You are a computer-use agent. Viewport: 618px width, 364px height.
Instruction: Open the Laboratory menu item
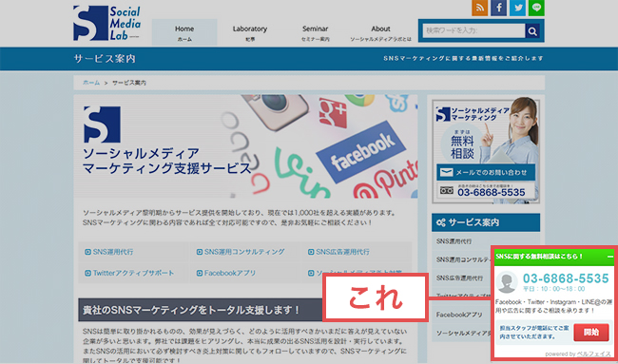(x=249, y=32)
